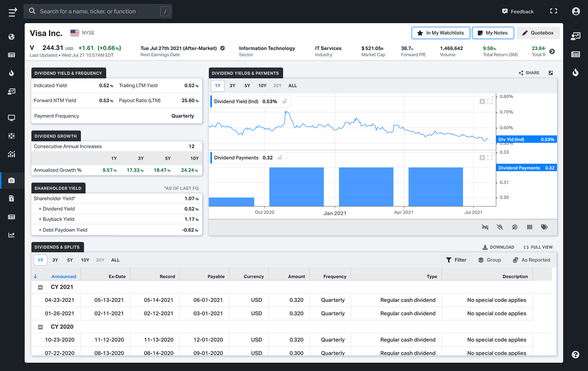Image resolution: width=588 pixels, height=371 pixels.
Task: Collapse the CY 2021 group
Action: [40, 287]
